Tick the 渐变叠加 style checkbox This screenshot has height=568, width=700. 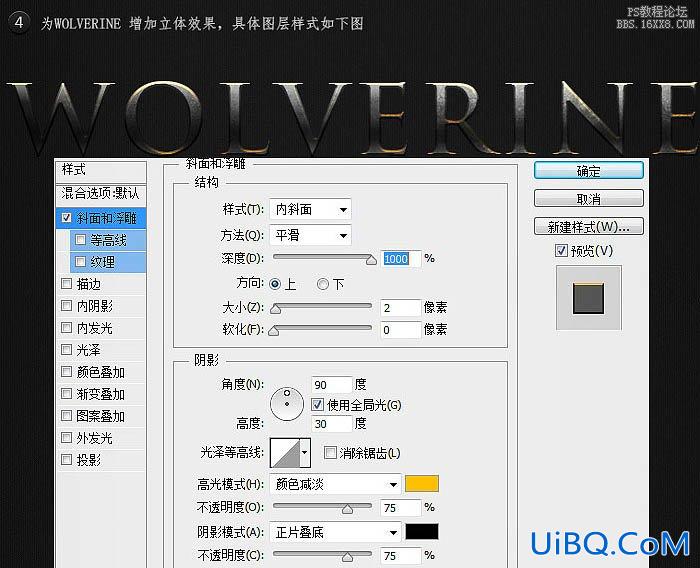coord(66,393)
